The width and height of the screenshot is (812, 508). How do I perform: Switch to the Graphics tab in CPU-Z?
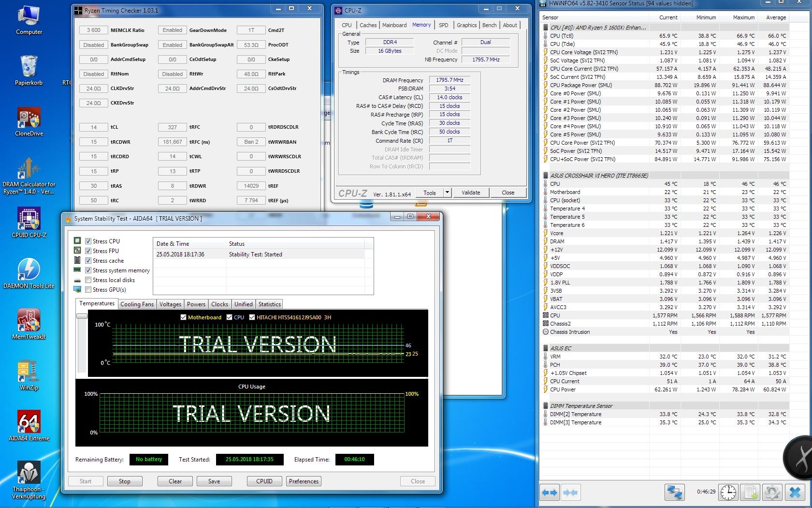[466, 25]
